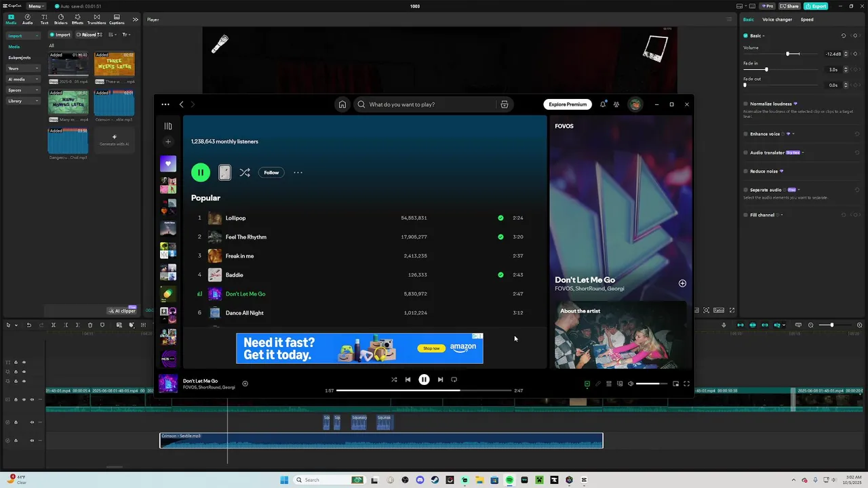Click Spotify notifications bell icon
868x488 pixels.
coord(603,104)
